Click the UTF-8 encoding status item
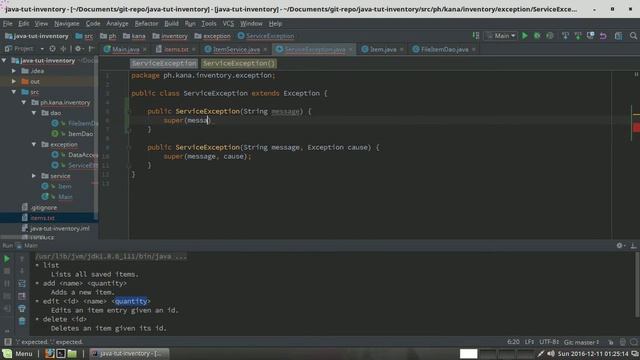Viewport: 640px width, 360px height. coord(549,342)
